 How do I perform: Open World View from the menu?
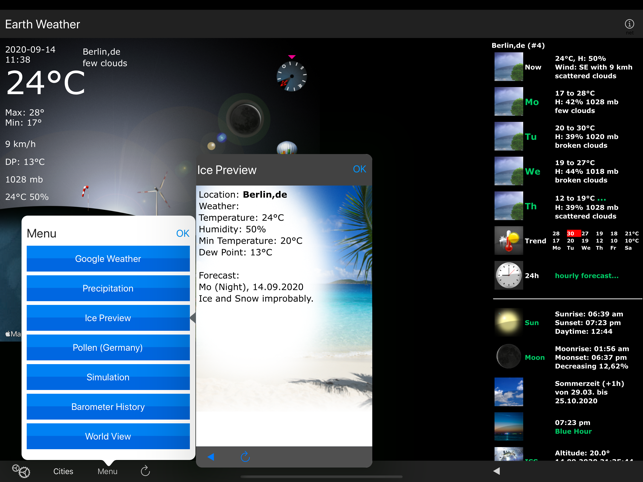tap(108, 436)
